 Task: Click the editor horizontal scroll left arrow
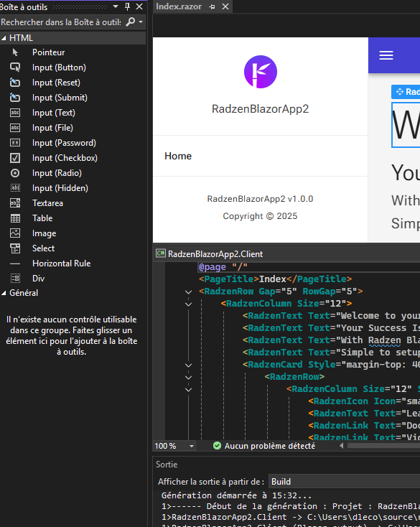pyautogui.click(x=341, y=446)
